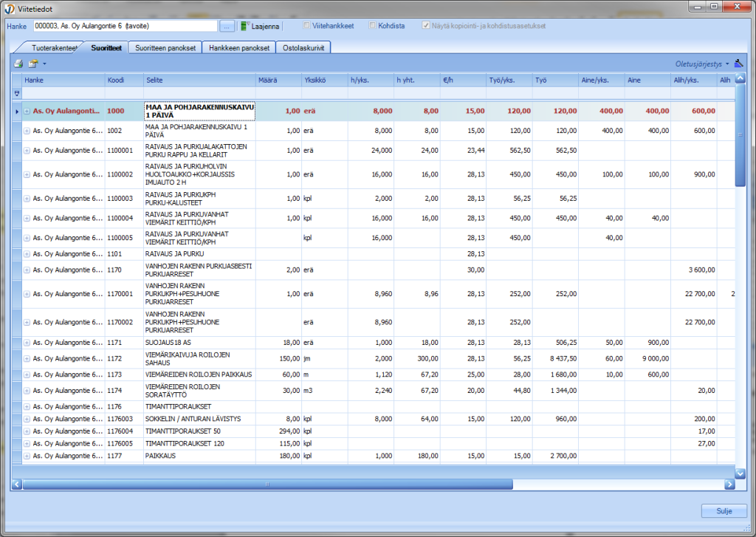Image resolution: width=756 pixels, height=537 pixels.
Task: Click the filter row under column headers
Action: tap(379, 93)
